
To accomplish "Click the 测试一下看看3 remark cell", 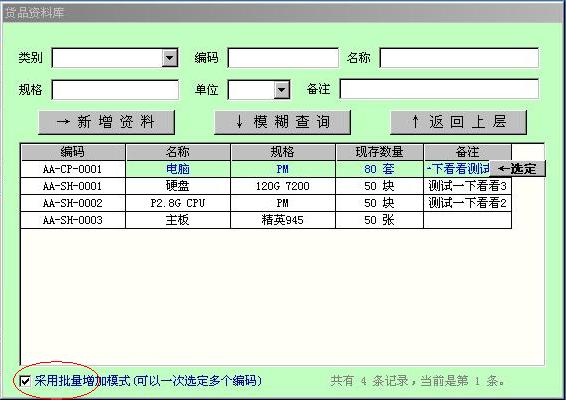I will coord(468,186).
